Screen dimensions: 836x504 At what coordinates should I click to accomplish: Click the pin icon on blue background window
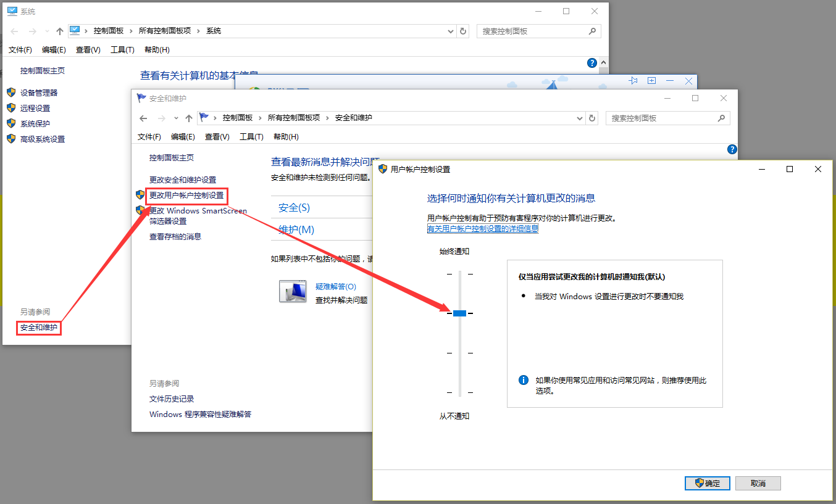point(633,81)
